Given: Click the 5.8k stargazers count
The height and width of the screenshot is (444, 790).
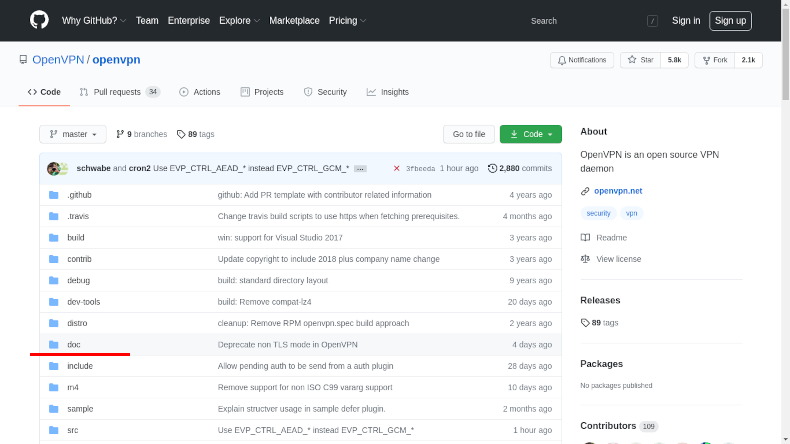Looking at the screenshot, I should click(674, 60).
